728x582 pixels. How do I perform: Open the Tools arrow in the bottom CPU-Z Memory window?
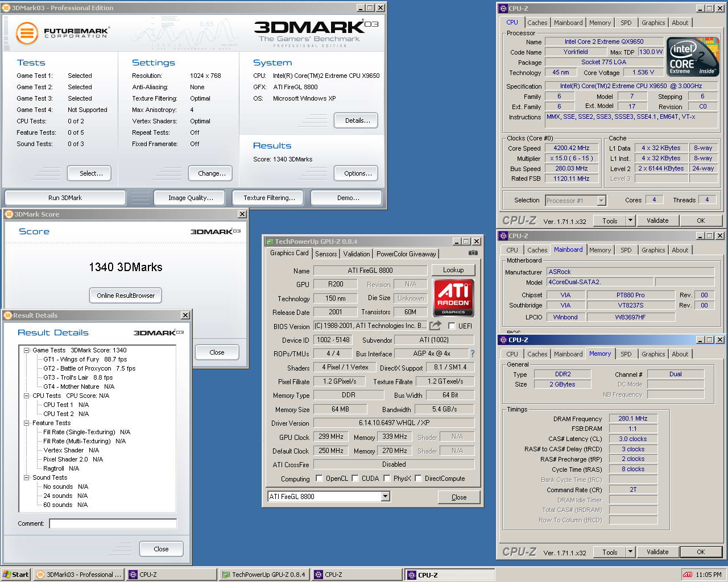(x=630, y=552)
